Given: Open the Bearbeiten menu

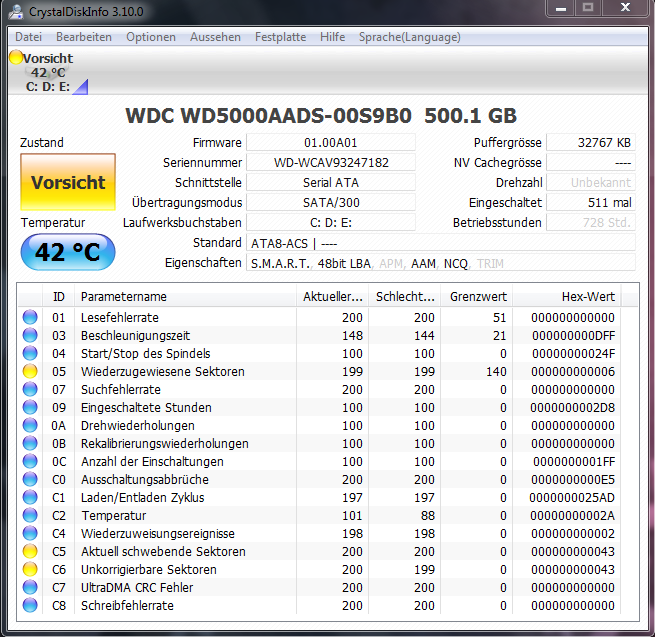Looking at the screenshot, I should [84, 37].
